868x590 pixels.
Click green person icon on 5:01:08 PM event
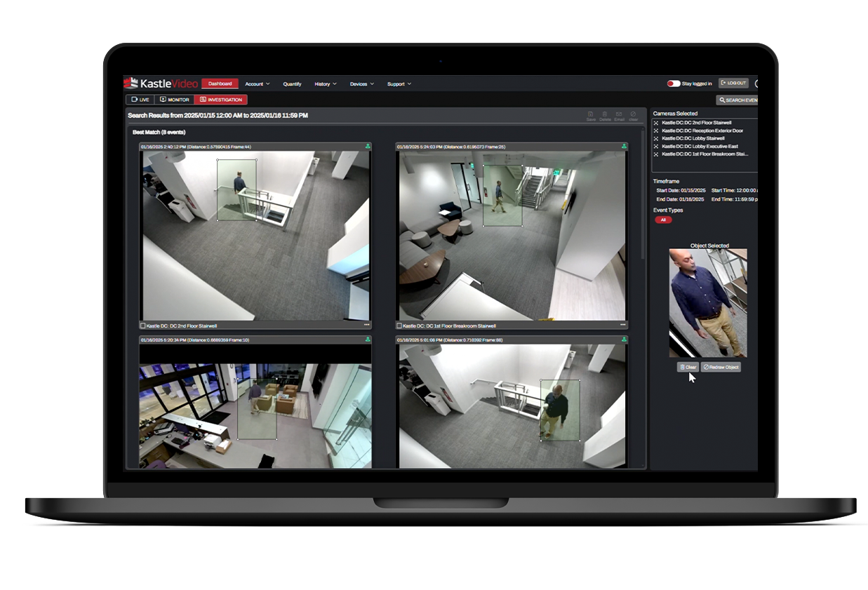tap(624, 340)
